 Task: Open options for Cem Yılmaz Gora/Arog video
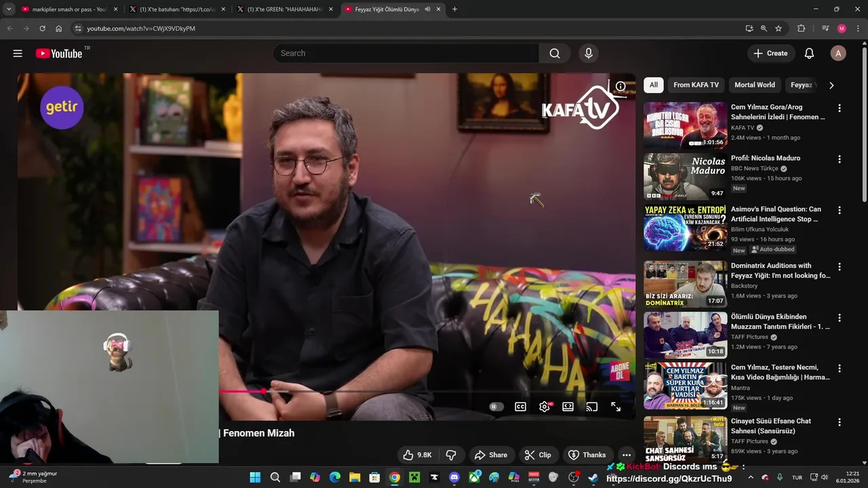pos(840,108)
